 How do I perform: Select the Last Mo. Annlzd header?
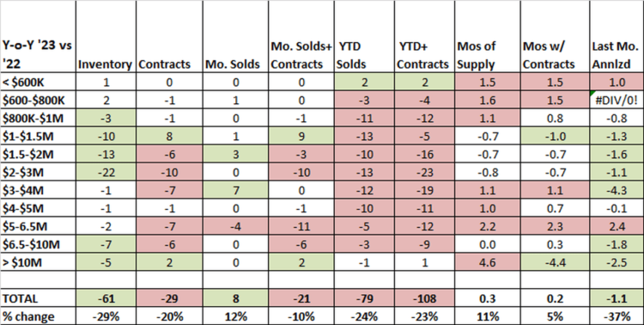616,55
